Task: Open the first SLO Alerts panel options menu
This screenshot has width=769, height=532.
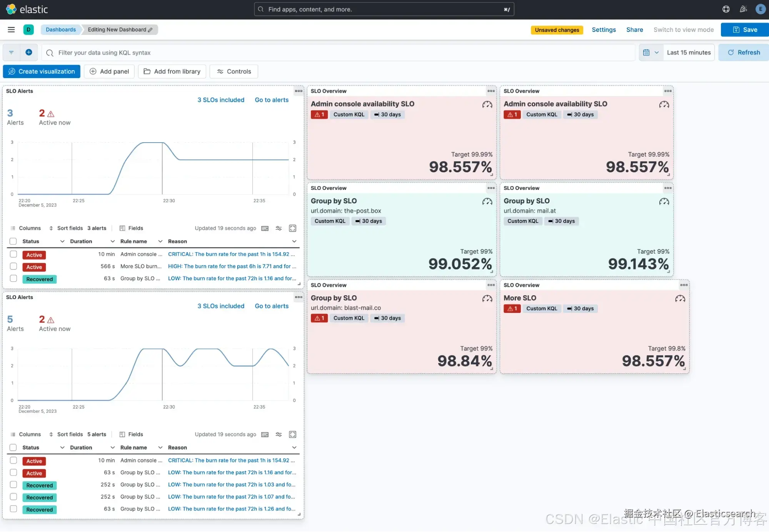Action: tap(299, 91)
